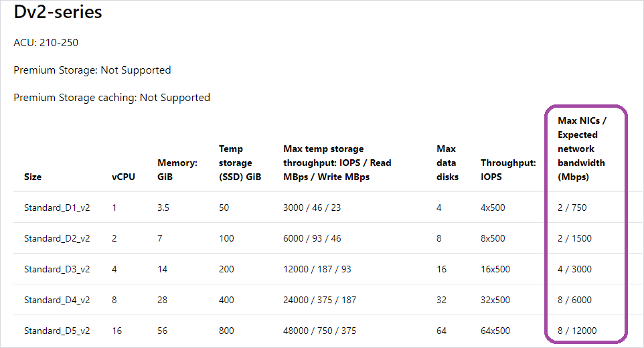644x348 pixels.
Task: Click the 48000 / 750 / 375 throughput cell
Action: [319, 331]
